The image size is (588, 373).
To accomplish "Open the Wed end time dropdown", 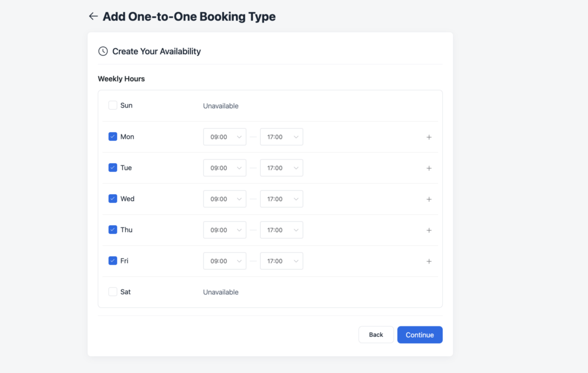I will point(281,199).
